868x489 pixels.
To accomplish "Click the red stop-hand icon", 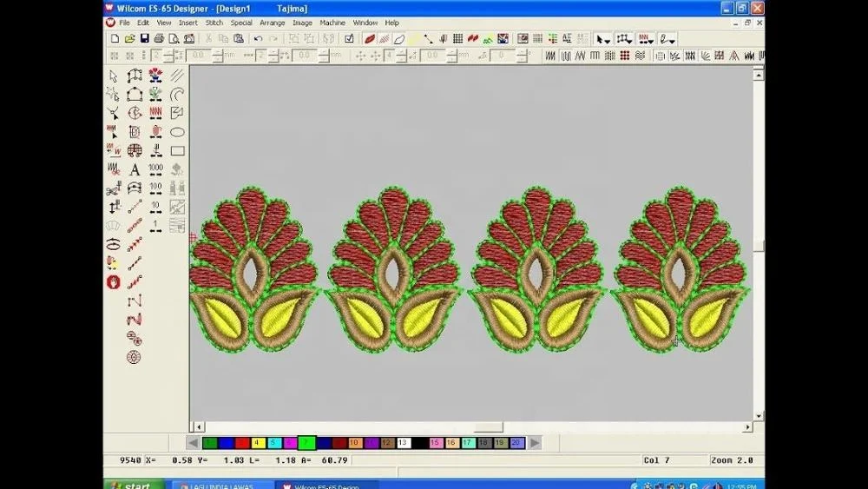I will click(114, 282).
